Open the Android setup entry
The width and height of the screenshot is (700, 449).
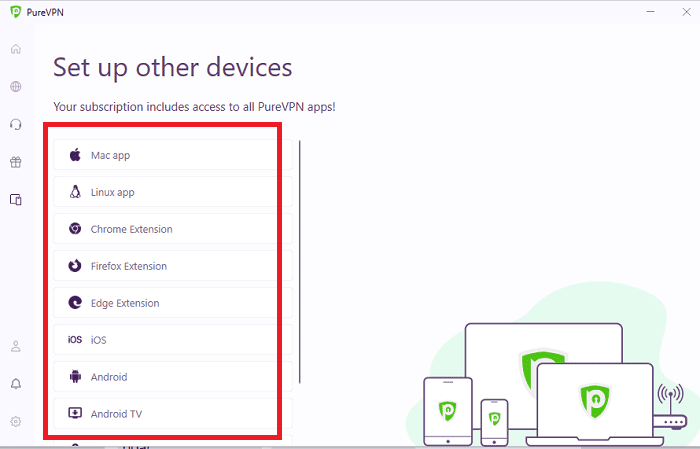coord(173,377)
